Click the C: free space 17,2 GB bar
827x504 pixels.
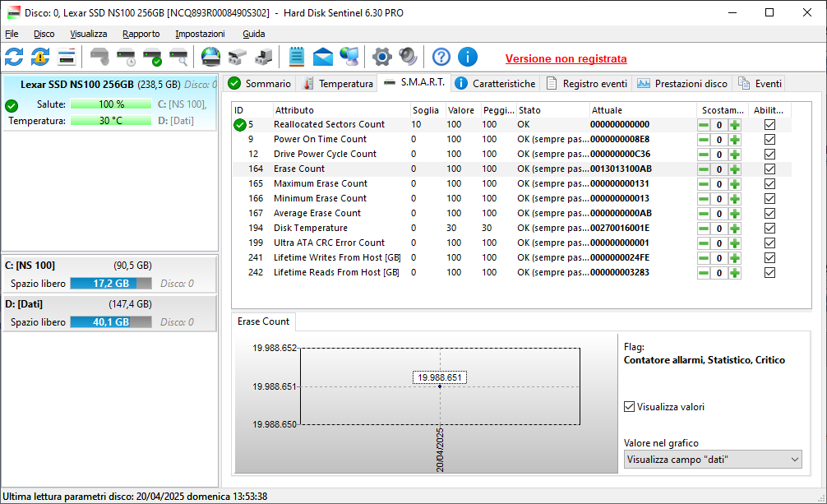click(111, 284)
